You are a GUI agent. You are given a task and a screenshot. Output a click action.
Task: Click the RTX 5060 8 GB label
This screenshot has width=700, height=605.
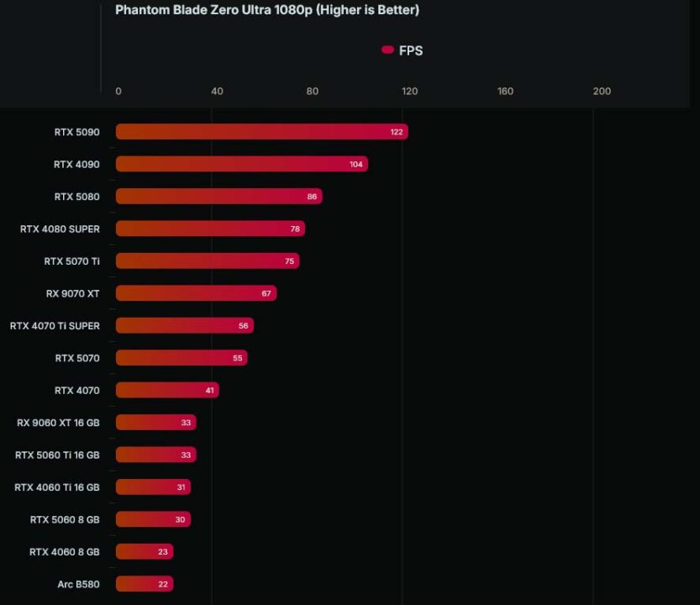pos(65,520)
